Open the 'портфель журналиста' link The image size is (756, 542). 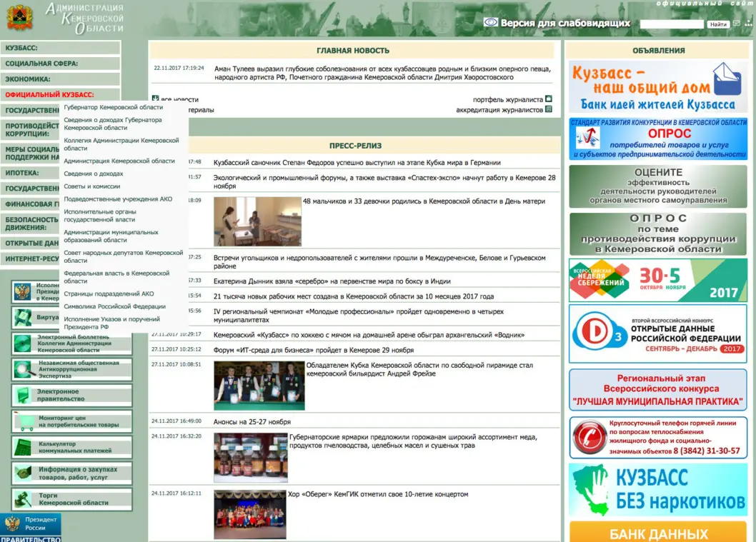point(508,99)
